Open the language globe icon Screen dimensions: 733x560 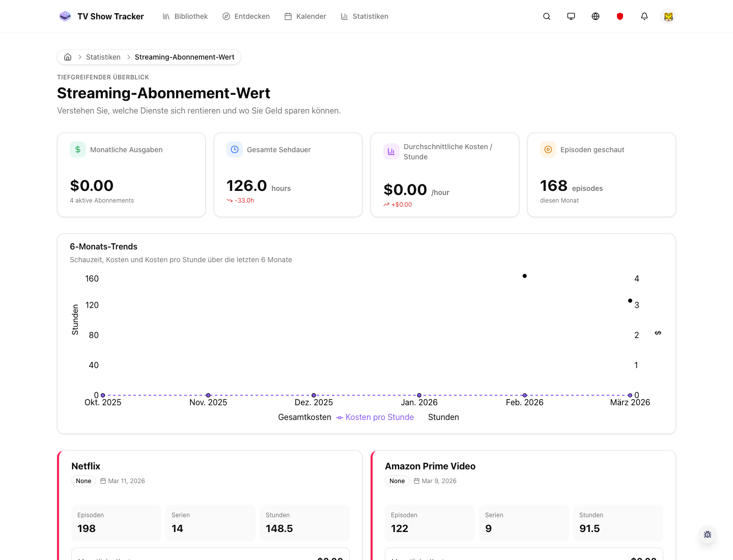596,16
